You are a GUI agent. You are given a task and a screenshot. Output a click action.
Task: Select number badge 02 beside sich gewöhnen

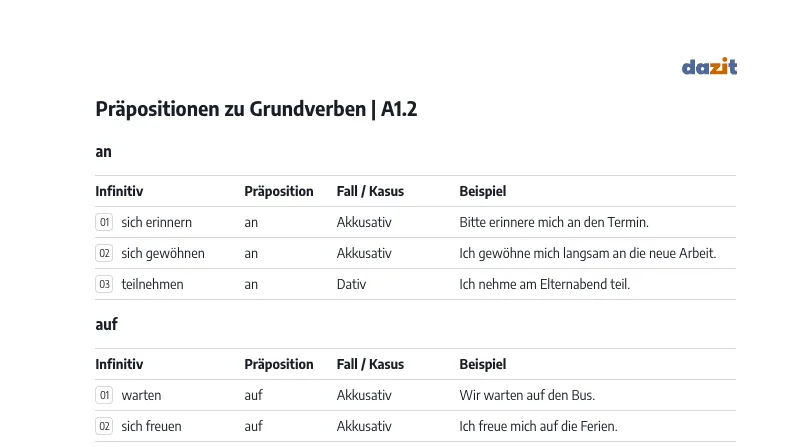pos(104,253)
